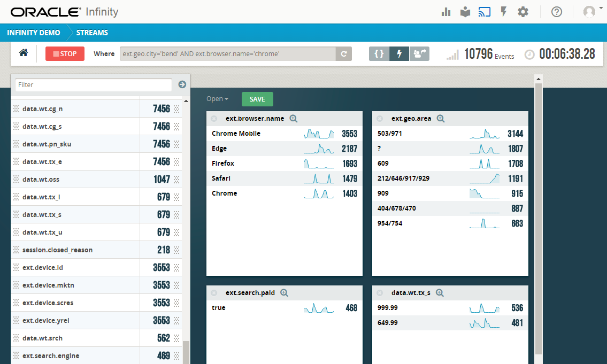Click the clock icon by elapsed timer
The width and height of the screenshot is (607, 364).
pos(529,55)
